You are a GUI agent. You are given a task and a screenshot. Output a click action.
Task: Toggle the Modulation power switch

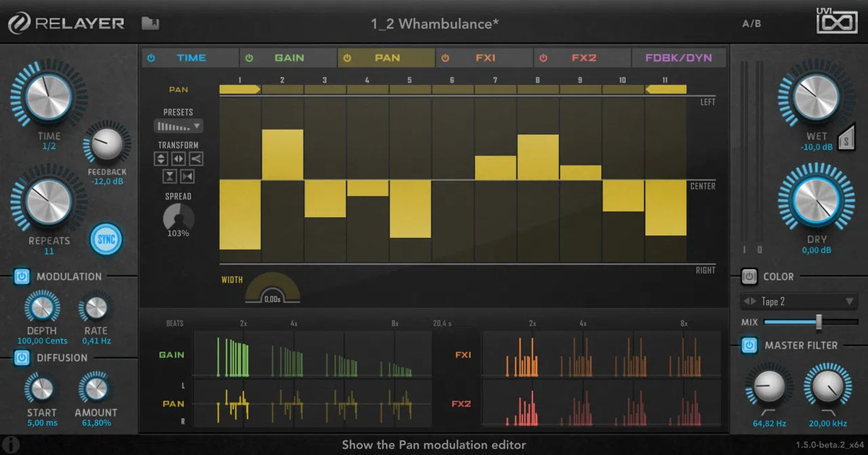tap(21, 276)
